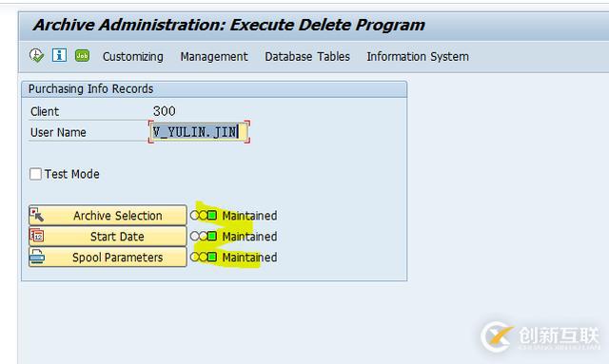Image resolution: width=609 pixels, height=364 pixels.
Task: Click the green Job overview icon
Action: pyautogui.click(x=83, y=55)
